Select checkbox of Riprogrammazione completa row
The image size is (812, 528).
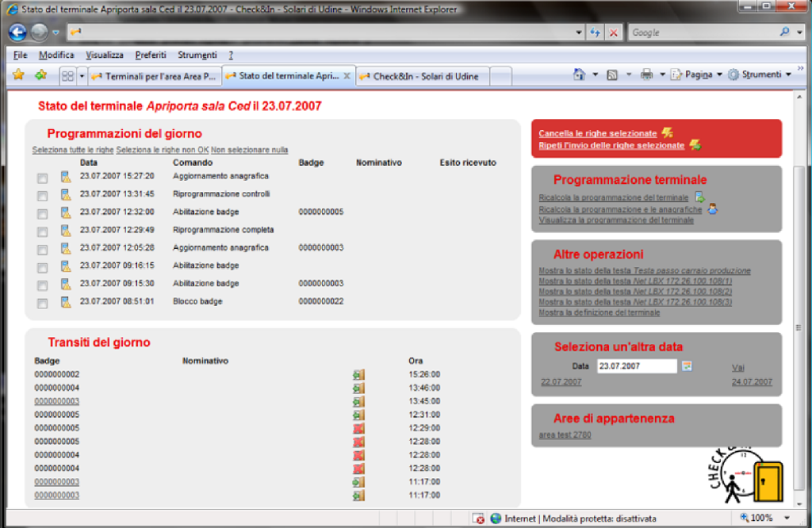pos(42,231)
